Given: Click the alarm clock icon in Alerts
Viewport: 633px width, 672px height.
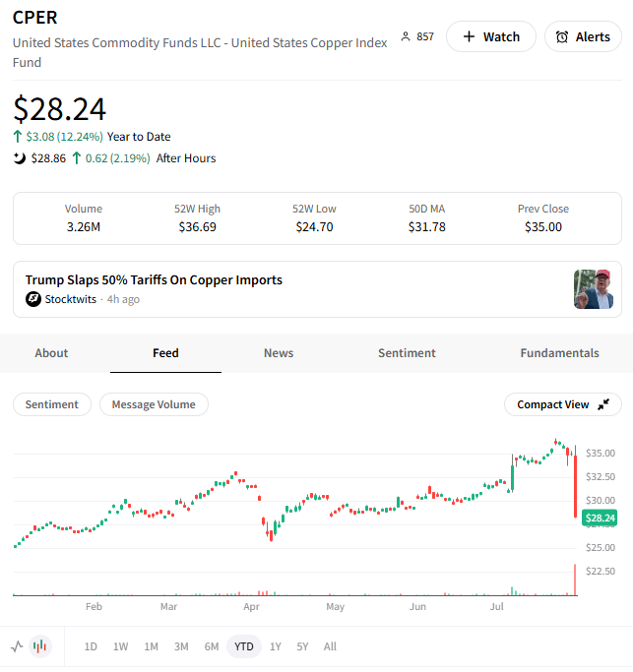Looking at the screenshot, I should [562, 37].
